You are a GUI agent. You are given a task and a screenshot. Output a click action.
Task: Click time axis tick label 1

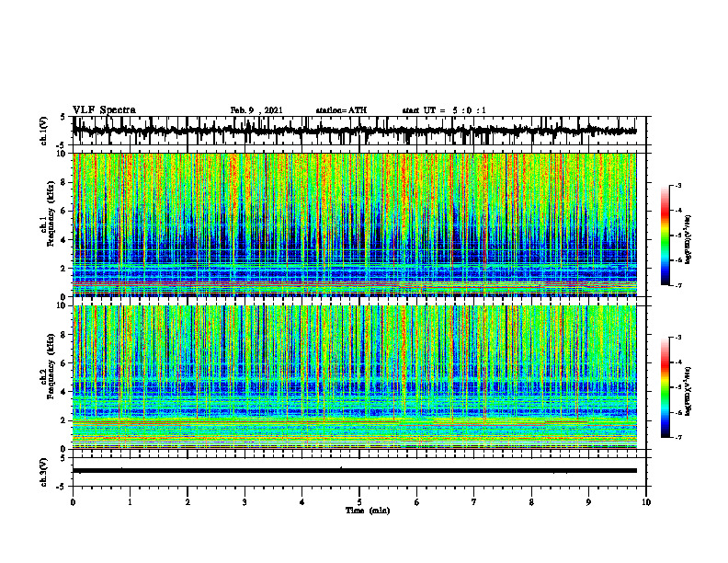coord(130,502)
